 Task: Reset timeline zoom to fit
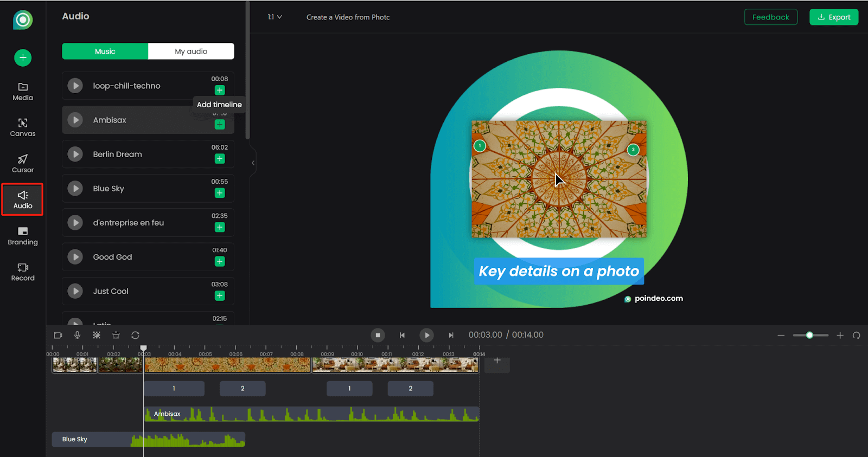(856, 335)
